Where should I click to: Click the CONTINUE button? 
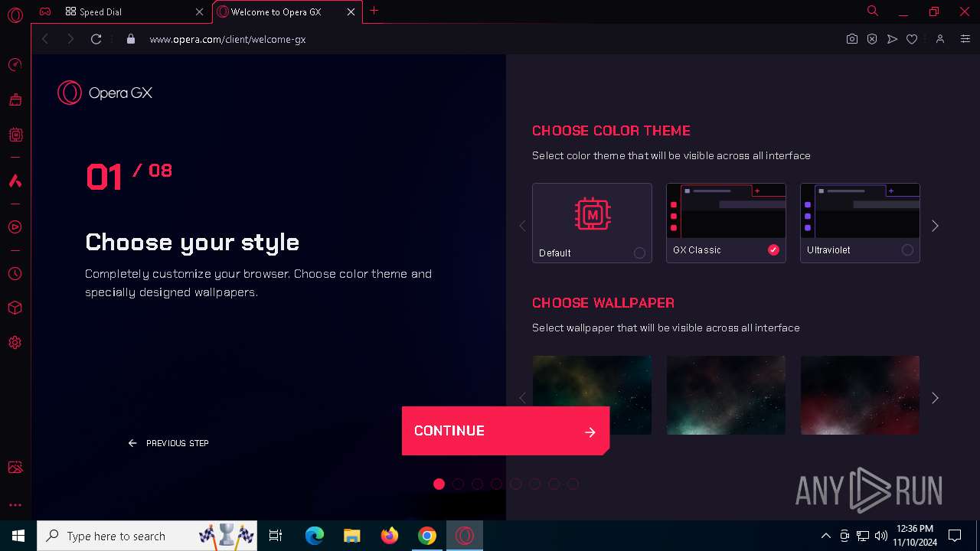click(x=505, y=431)
